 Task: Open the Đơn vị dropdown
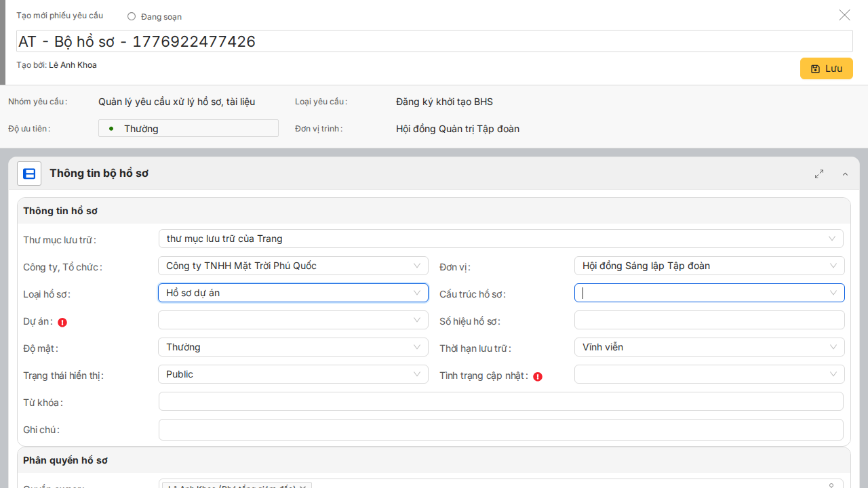[x=709, y=266]
